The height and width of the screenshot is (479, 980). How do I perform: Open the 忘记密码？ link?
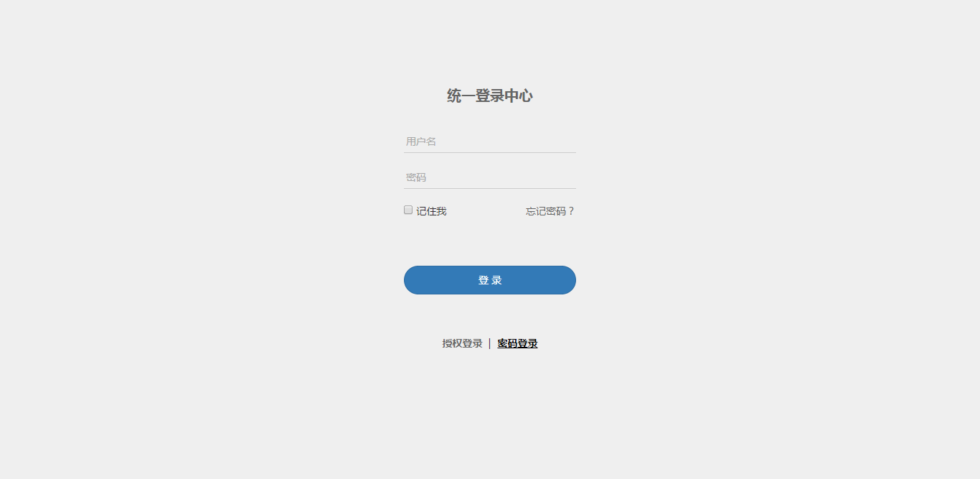[550, 211]
